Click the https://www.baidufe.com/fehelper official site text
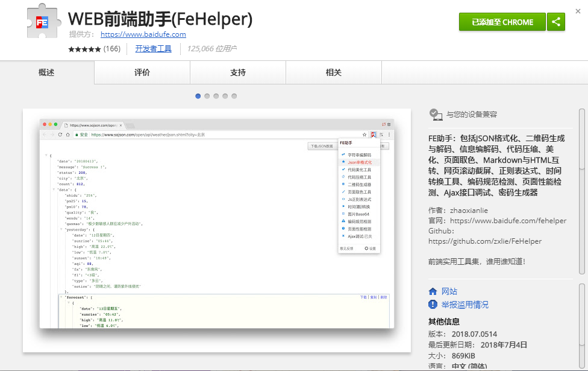The image size is (588, 371). click(x=508, y=220)
